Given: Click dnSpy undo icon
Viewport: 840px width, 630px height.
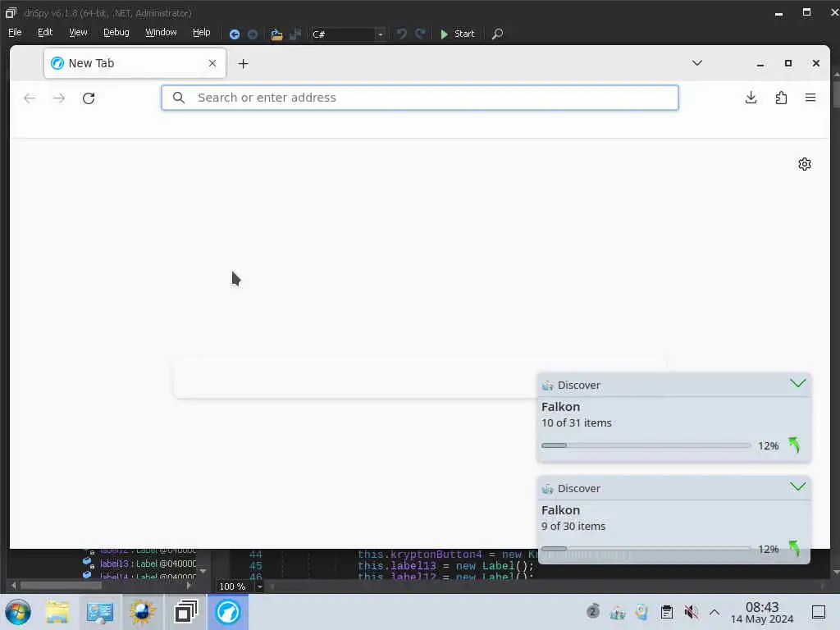Looking at the screenshot, I should [401, 34].
